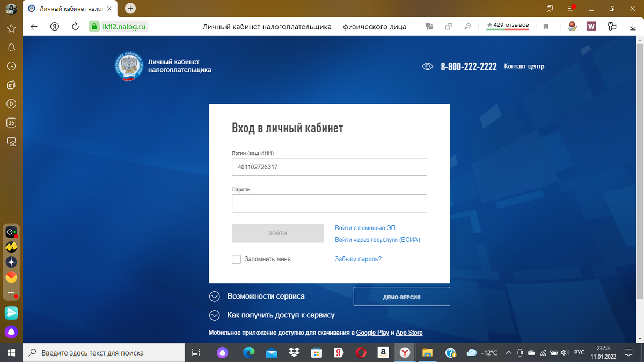Viewport: 644px width, 362px height.
Task: Click the Windows taskbar search box
Action: [103, 353]
